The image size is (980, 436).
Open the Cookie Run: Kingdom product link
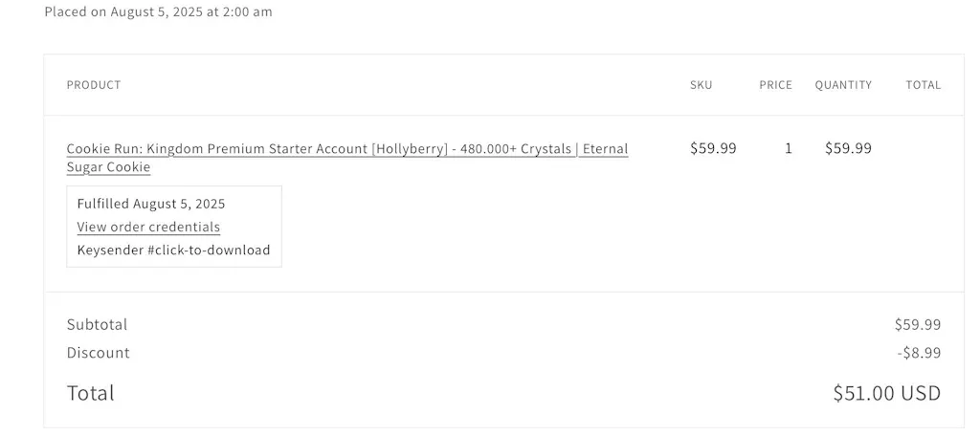coord(346,149)
